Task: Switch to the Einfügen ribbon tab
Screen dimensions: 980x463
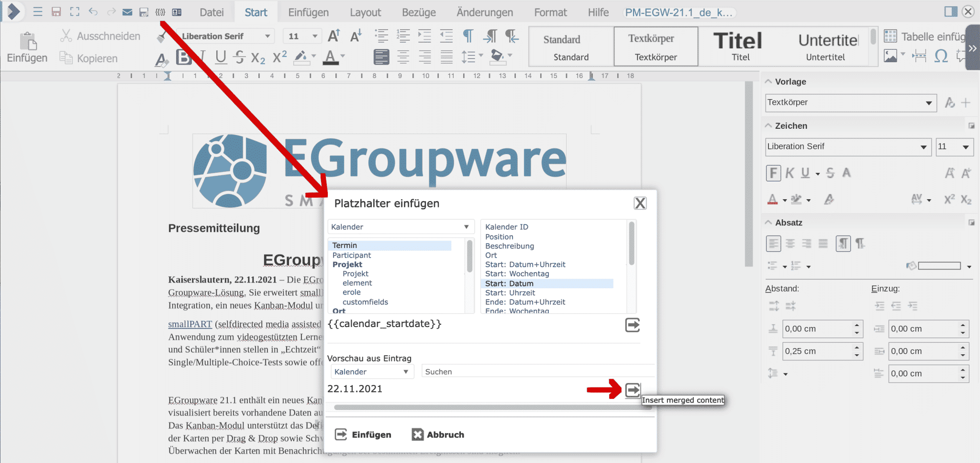Action: 308,12
